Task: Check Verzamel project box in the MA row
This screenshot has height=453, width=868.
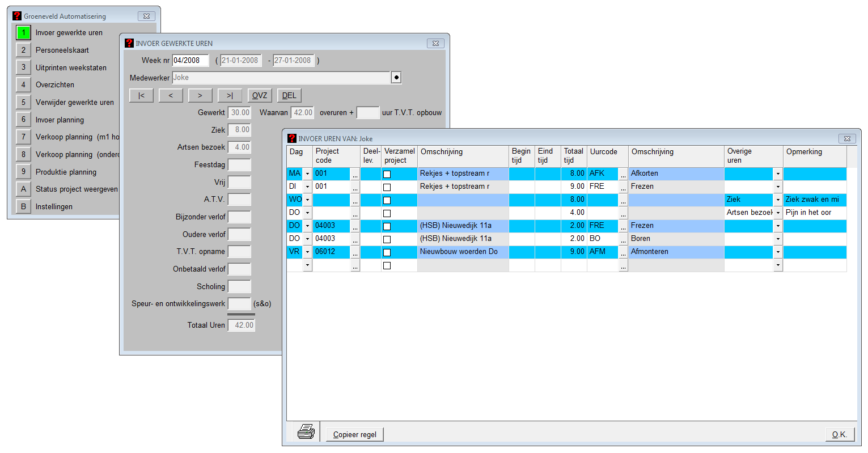Action: pyautogui.click(x=387, y=174)
